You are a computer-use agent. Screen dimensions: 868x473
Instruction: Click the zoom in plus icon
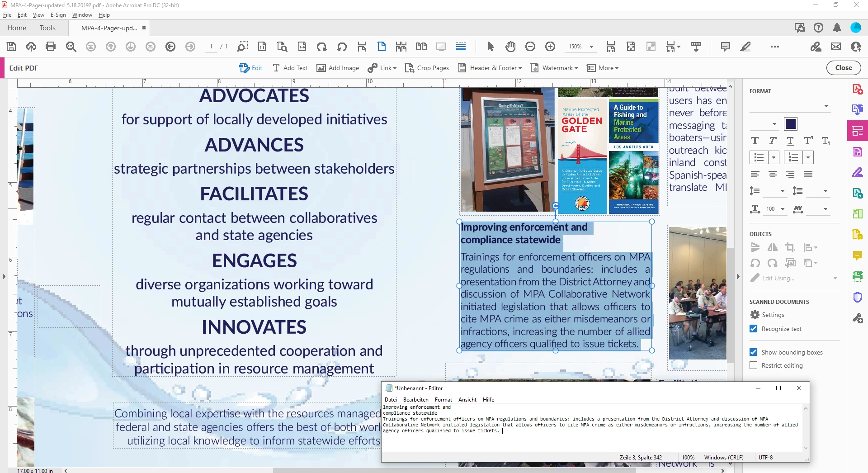550,47
